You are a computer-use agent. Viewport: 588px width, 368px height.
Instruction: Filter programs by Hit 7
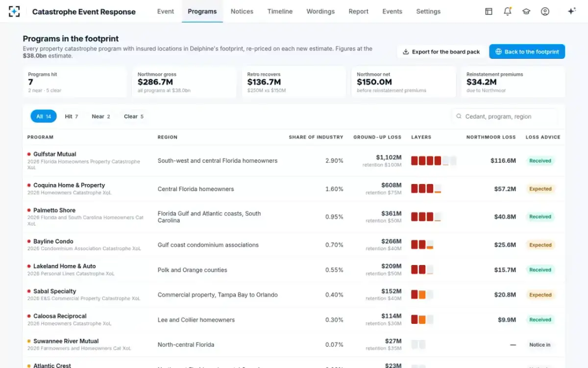coord(72,116)
